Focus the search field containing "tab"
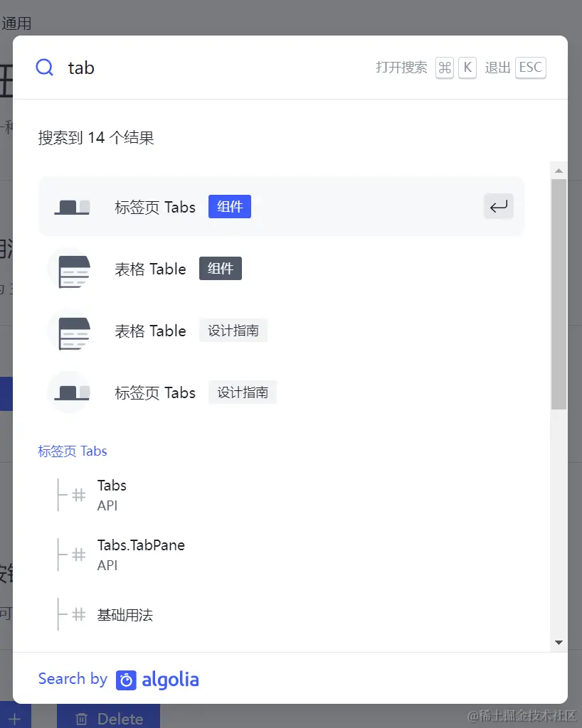582x728 pixels. (x=213, y=68)
